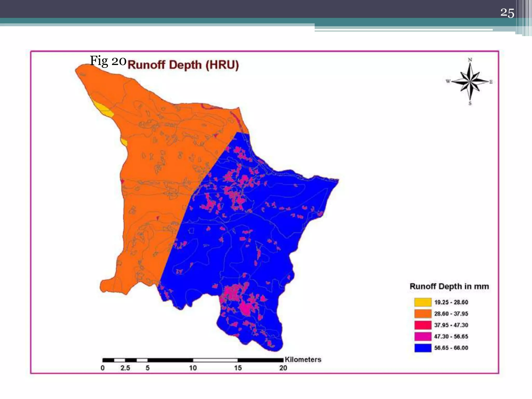Viewport: 532px width, 399px height.
Task: Click slide number 25 in header
Action: pyautogui.click(x=507, y=13)
